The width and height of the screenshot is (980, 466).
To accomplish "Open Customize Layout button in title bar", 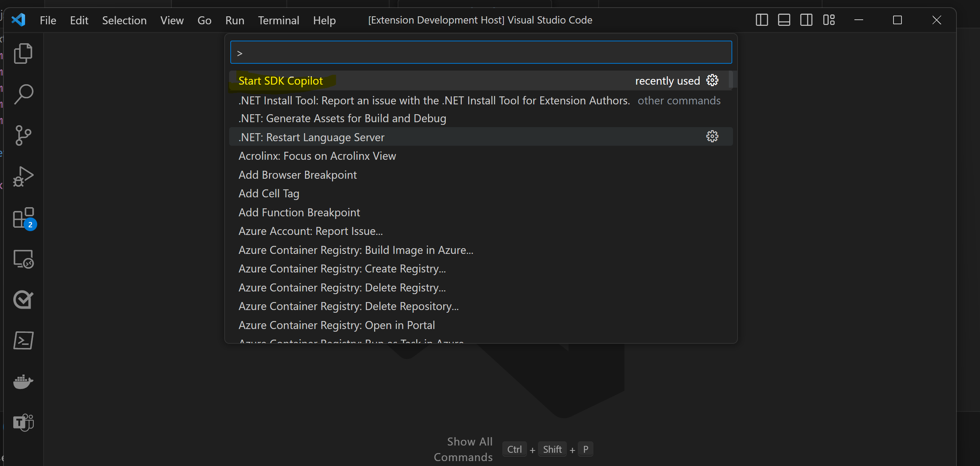I will [829, 20].
